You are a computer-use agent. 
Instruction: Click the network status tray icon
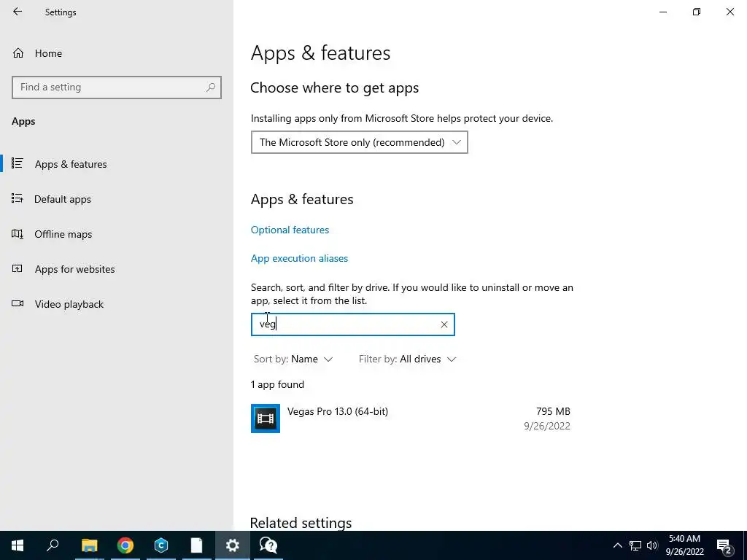point(635,545)
